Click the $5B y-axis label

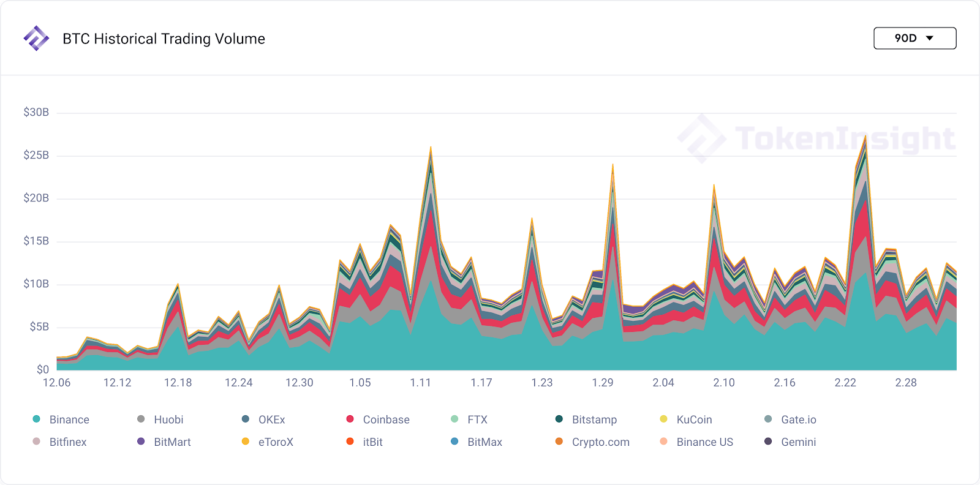[x=39, y=326]
